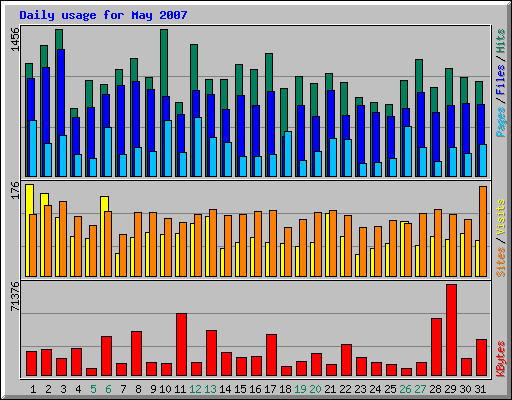Click green weekend day label 12
512x400 pixels.
click(x=195, y=389)
